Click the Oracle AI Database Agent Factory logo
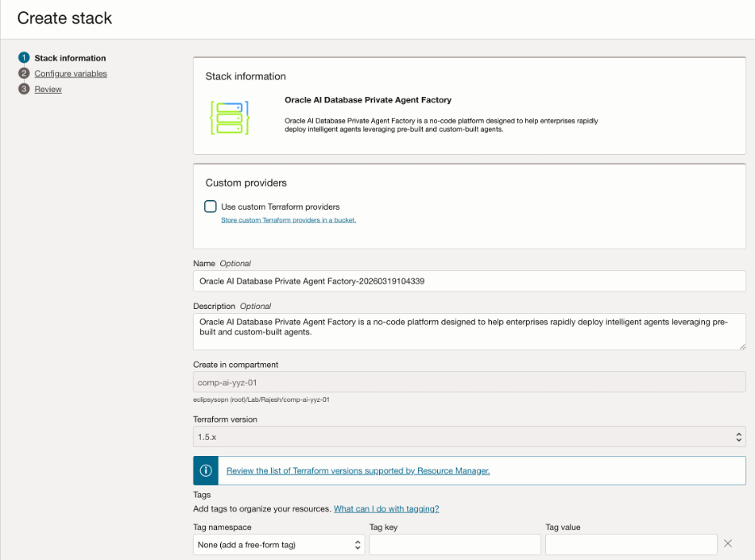755x560 pixels. [229, 119]
